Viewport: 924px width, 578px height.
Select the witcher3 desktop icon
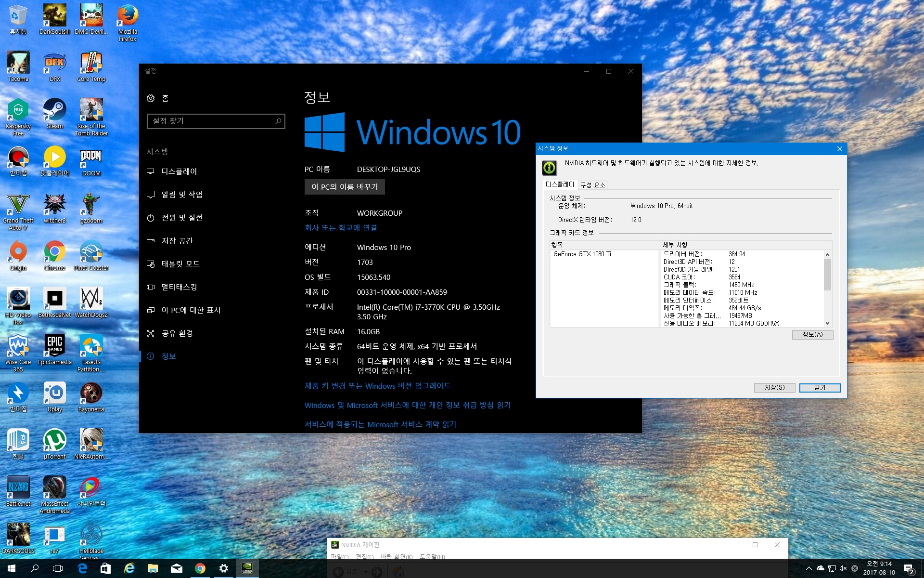54,208
